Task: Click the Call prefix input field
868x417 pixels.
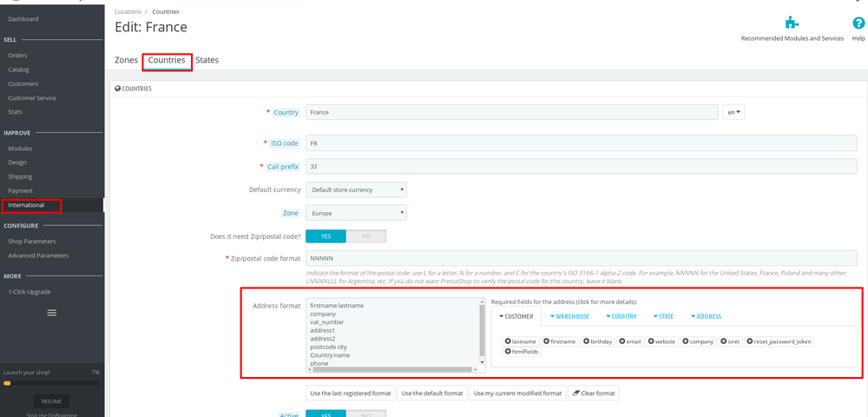Action: point(582,166)
